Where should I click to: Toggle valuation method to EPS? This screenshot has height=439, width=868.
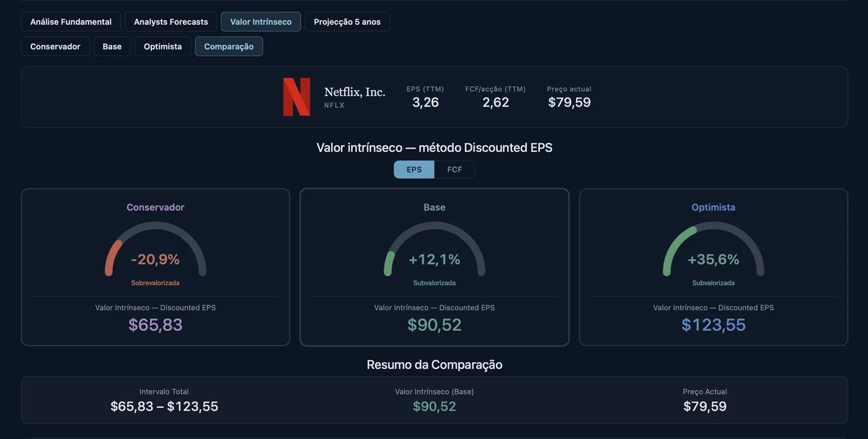(x=414, y=169)
